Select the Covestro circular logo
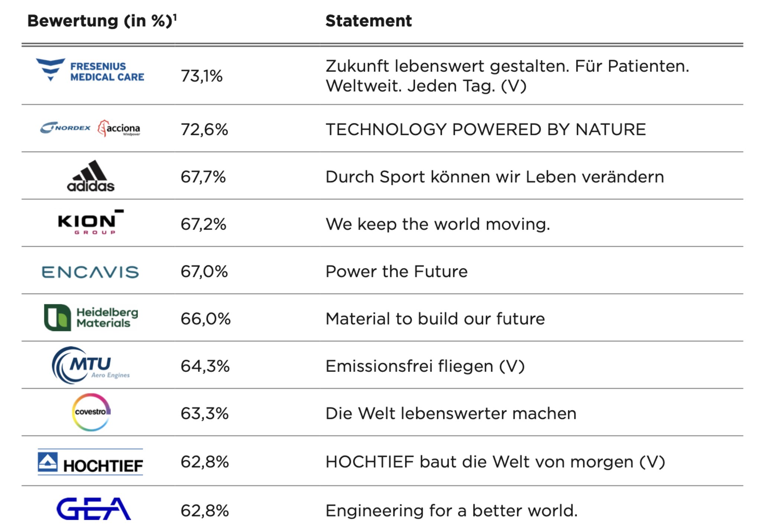The width and height of the screenshot is (761, 532). pos(91,412)
